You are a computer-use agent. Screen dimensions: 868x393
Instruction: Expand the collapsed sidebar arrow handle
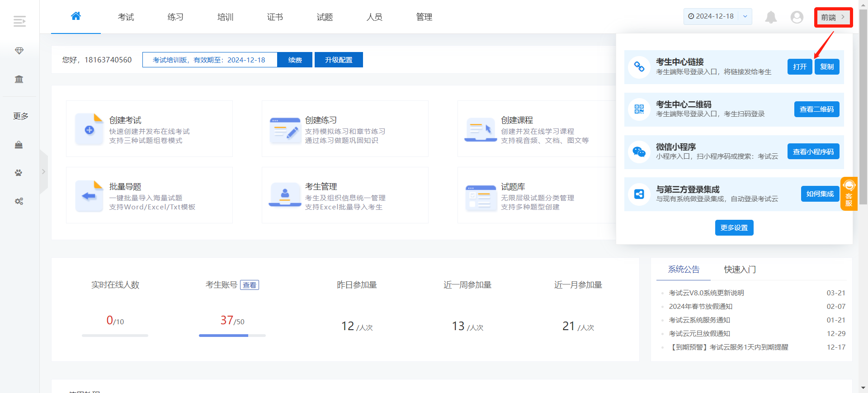pyautogui.click(x=43, y=172)
